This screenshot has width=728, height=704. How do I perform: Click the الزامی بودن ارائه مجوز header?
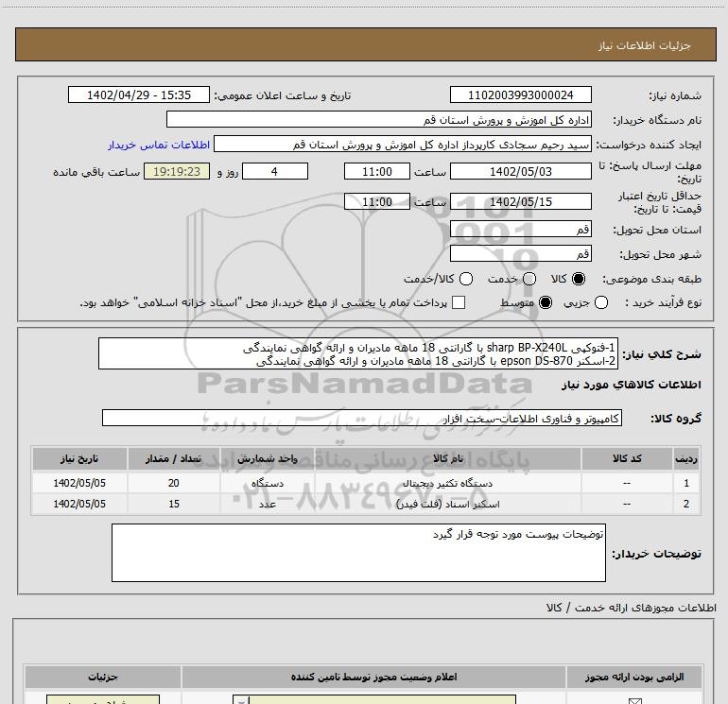(634, 678)
